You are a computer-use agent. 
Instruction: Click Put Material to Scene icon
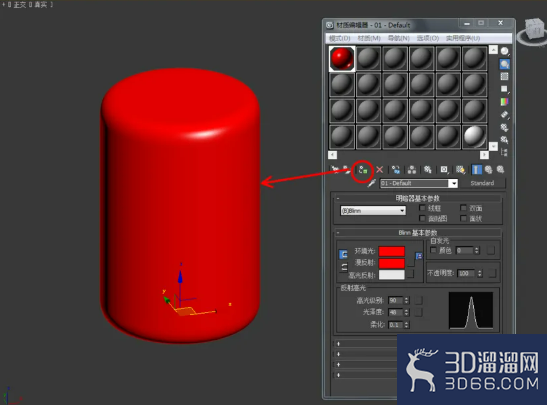tap(346, 170)
